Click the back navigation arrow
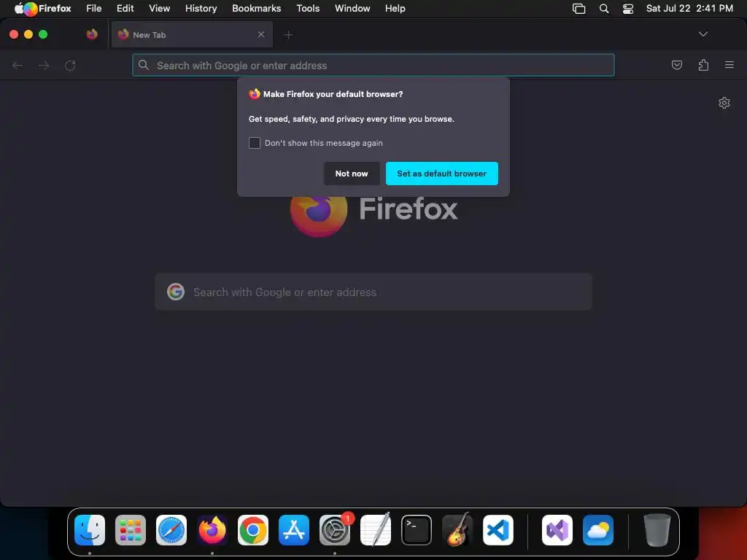747x560 pixels. [x=18, y=65]
